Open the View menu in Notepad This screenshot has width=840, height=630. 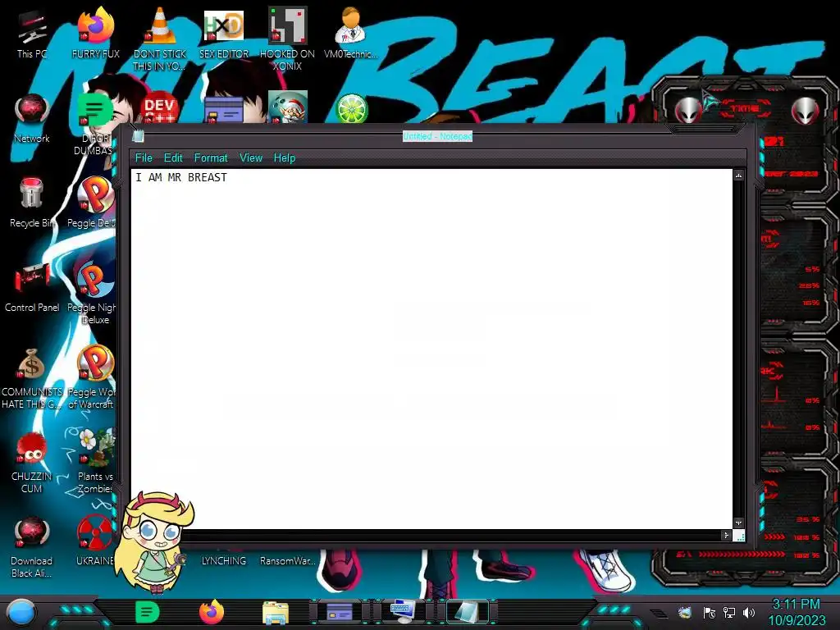[251, 158]
